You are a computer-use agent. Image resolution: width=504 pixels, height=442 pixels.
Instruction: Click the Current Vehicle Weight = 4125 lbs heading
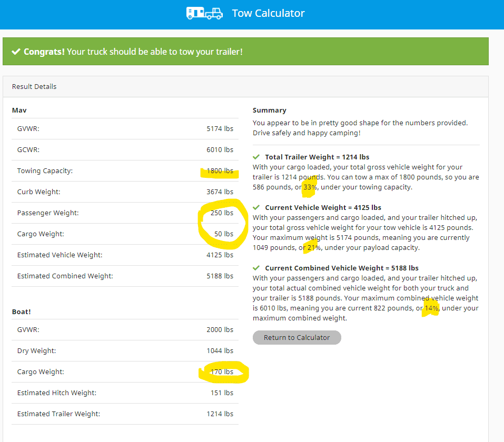click(323, 207)
